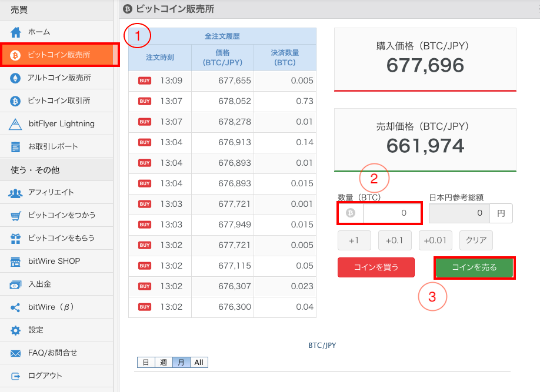Click the price 677,949 at 13:03

coord(235,225)
